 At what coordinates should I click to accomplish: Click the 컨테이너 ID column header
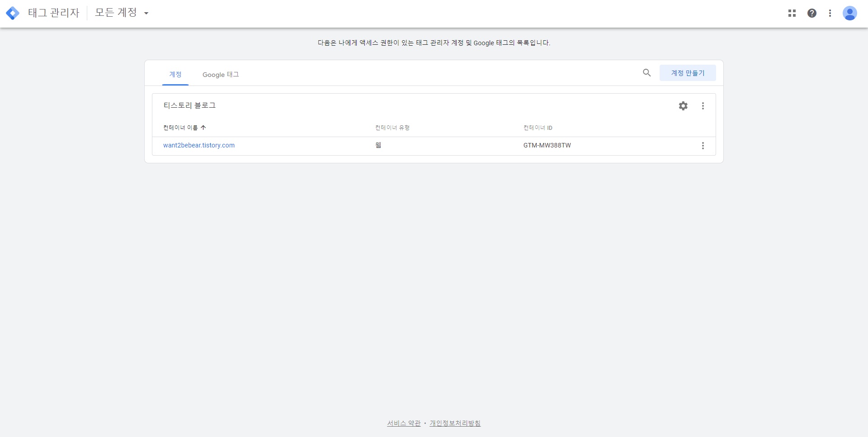538,128
